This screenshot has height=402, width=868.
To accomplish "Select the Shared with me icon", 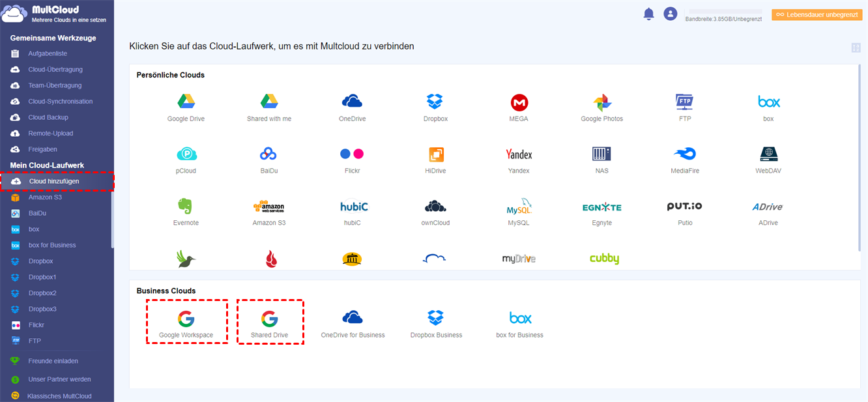I will click(269, 102).
